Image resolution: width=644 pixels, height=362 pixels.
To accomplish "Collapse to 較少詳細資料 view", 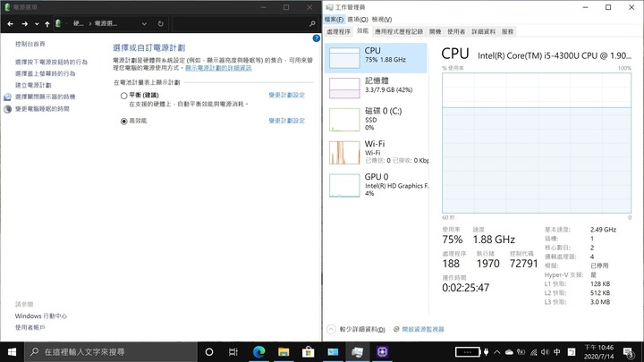I will click(357, 329).
